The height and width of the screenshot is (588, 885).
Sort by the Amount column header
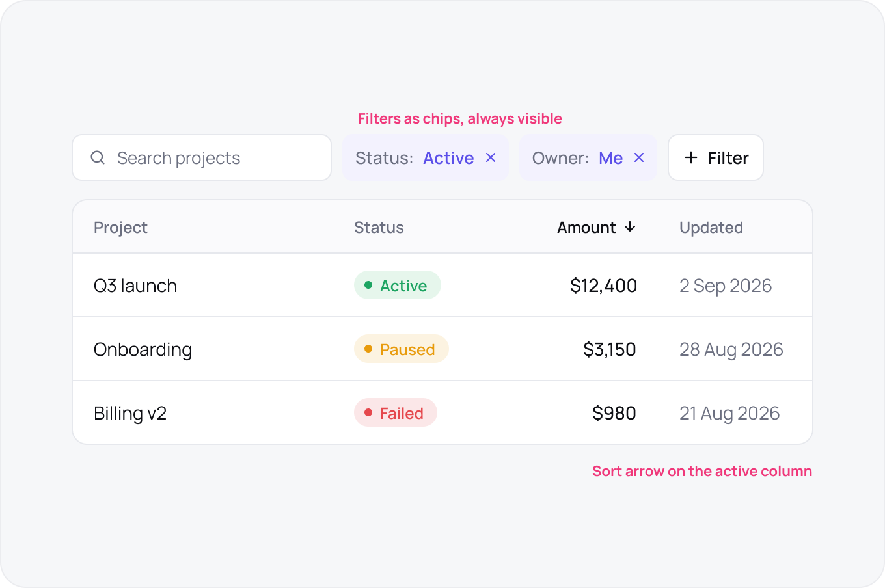586,228
